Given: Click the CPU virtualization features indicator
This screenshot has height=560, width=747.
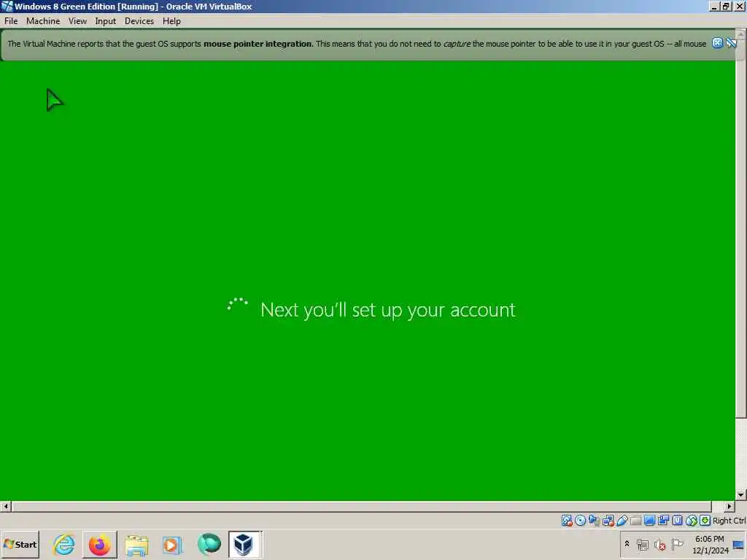Looking at the screenshot, I should coord(677,521).
